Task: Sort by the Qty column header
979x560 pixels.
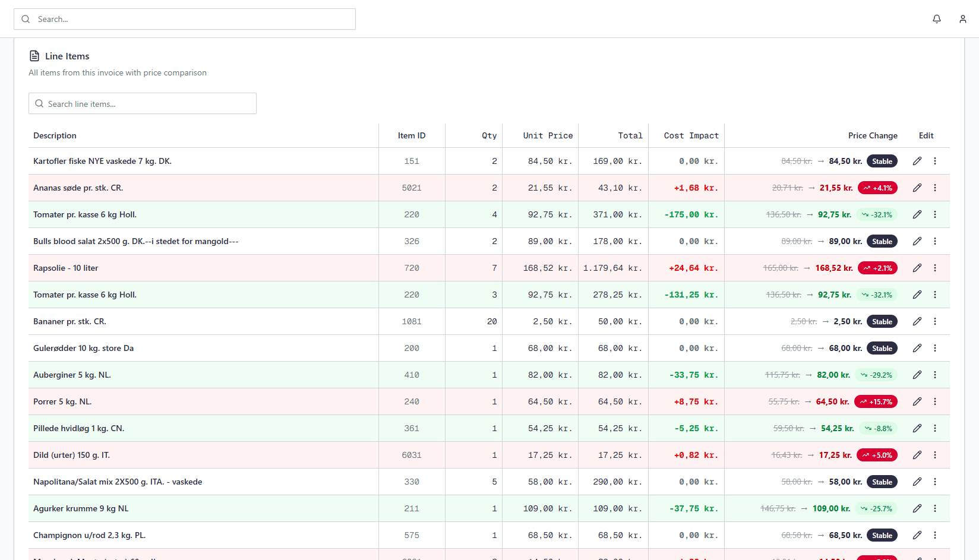Action: point(489,135)
